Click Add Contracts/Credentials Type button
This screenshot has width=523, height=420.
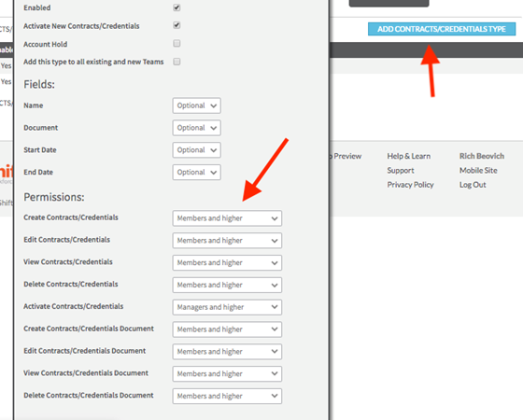click(442, 29)
